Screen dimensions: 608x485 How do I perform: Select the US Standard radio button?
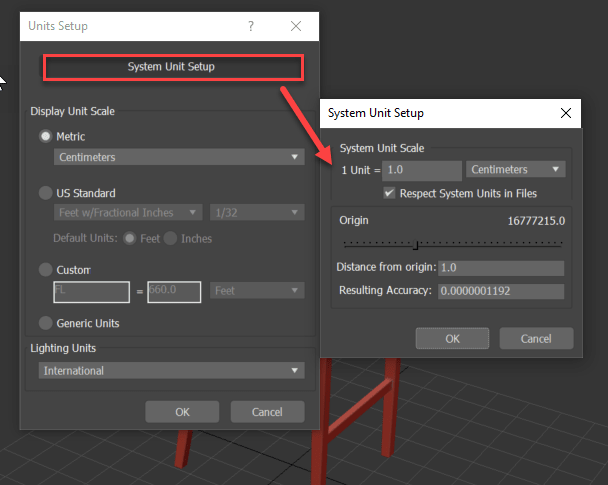tap(46, 193)
